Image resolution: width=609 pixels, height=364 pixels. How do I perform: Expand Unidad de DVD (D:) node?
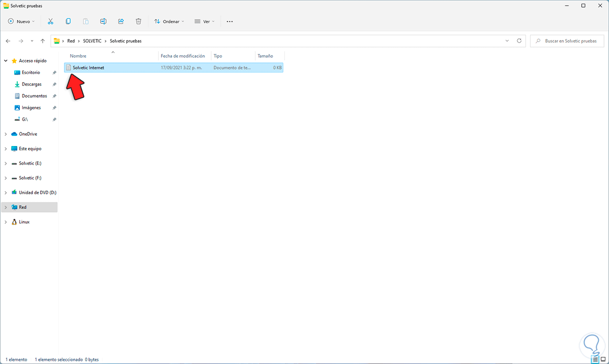(6, 193)
